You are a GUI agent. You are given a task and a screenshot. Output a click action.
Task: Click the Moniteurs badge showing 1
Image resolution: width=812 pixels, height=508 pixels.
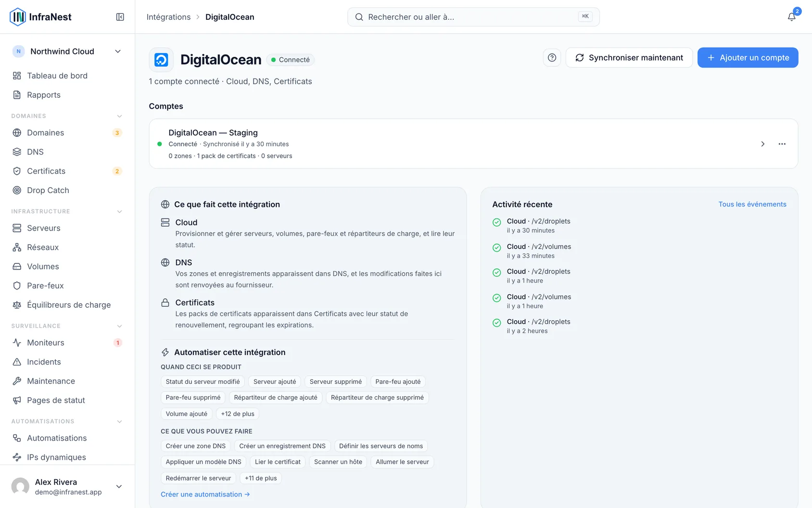tap(117, 343)
